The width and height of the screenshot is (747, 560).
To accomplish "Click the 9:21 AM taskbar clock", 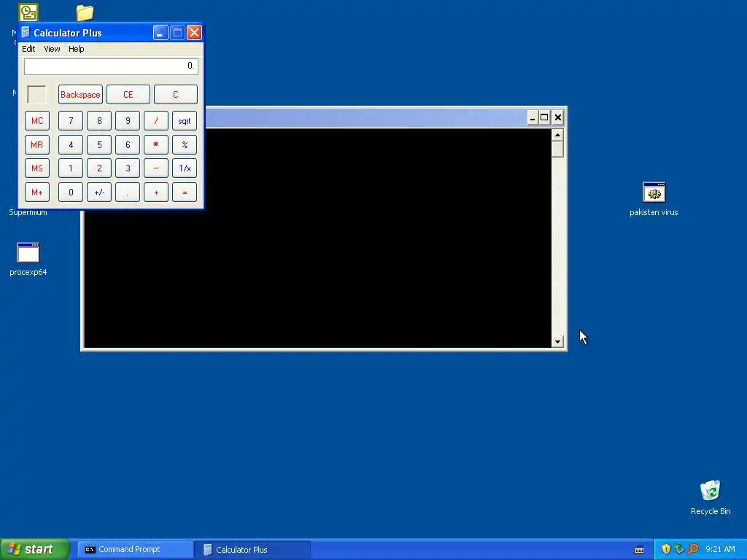I will click(720, 549).
